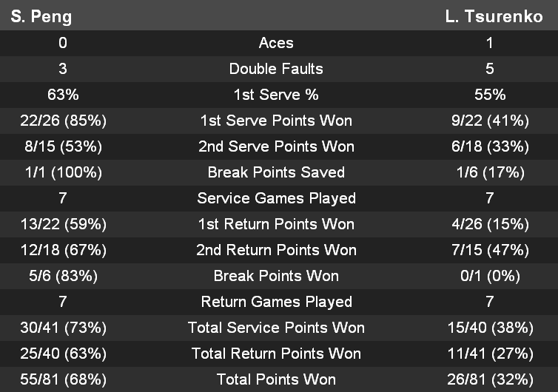Select the Total Return Points Won label

click(276, 354)
